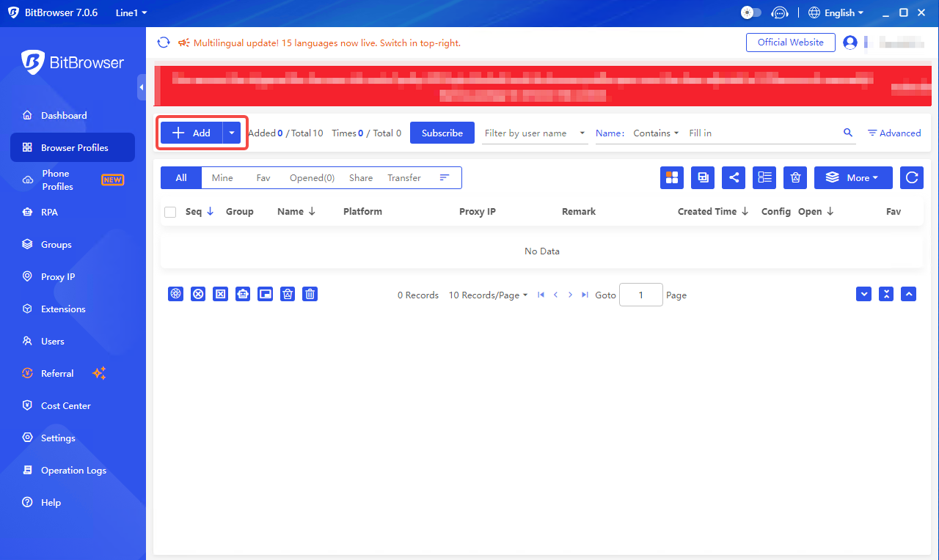Switch to the Opened(0) tab
939x560 pixels.
tap(312, 177)
